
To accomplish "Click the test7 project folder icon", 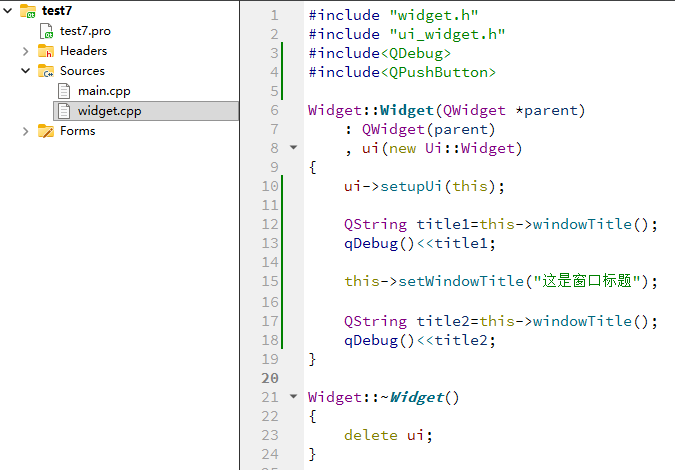I will point(28,11).
